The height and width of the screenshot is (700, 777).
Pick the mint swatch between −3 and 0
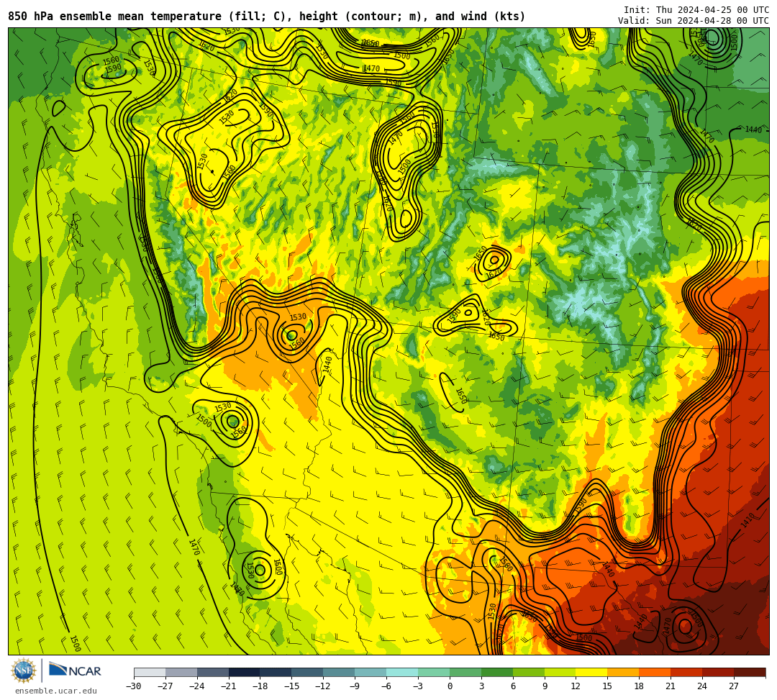434,672
